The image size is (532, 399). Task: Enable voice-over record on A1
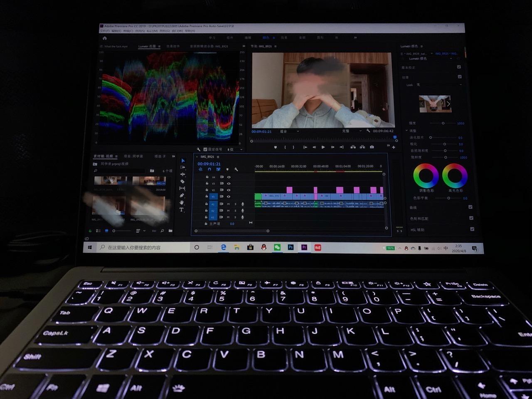point(243,204)
